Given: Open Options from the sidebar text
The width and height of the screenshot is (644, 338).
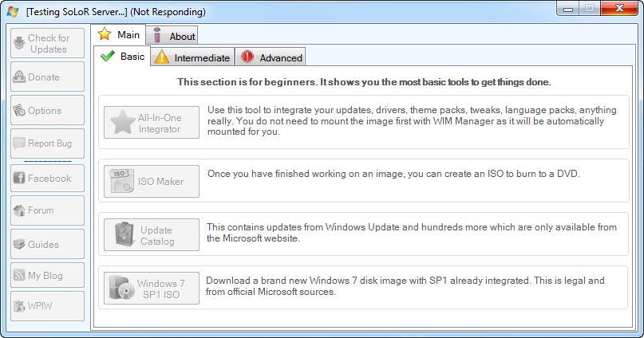Looking at the screenshot, I should click(45, 111).
